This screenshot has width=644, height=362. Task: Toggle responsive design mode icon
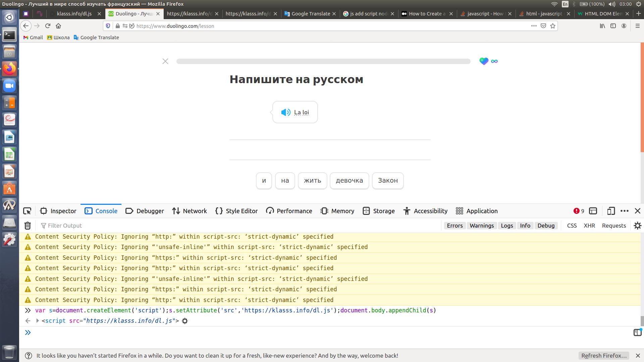coord(611,211)
